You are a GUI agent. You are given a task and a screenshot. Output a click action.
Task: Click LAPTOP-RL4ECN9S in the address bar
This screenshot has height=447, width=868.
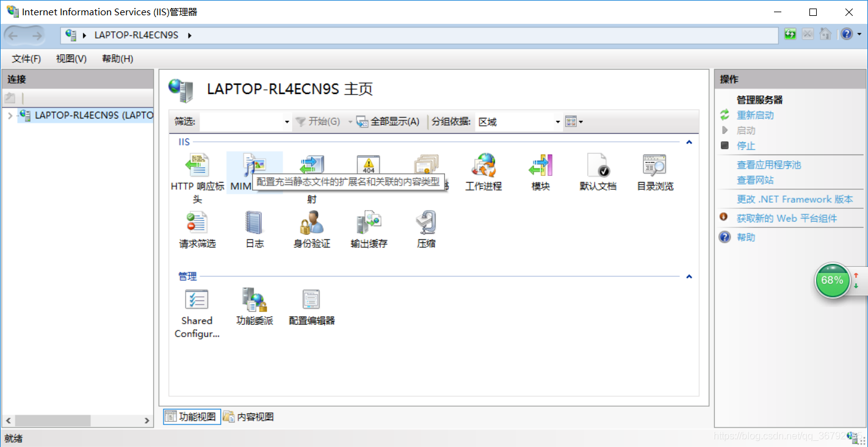coord(136,35)
